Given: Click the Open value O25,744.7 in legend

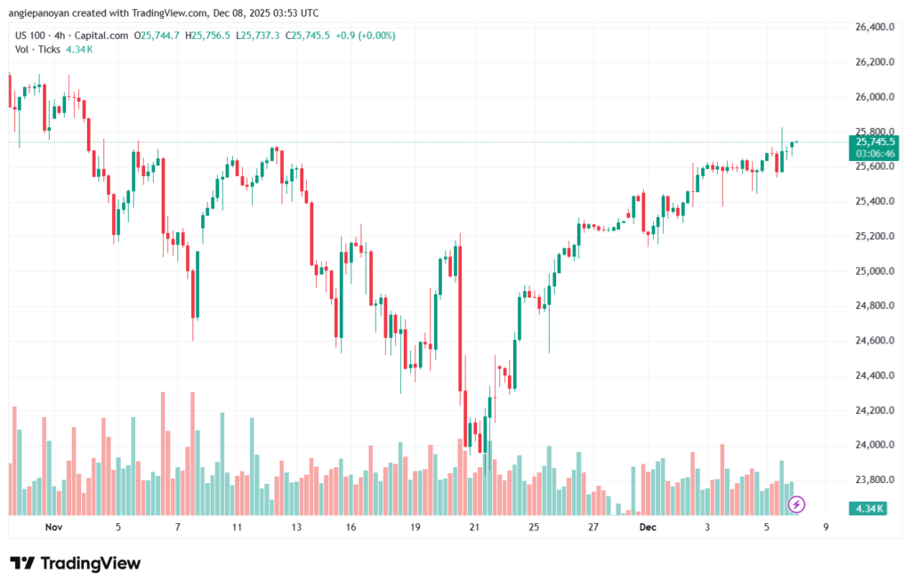Looking at the screenshot, I should (157, 36).
